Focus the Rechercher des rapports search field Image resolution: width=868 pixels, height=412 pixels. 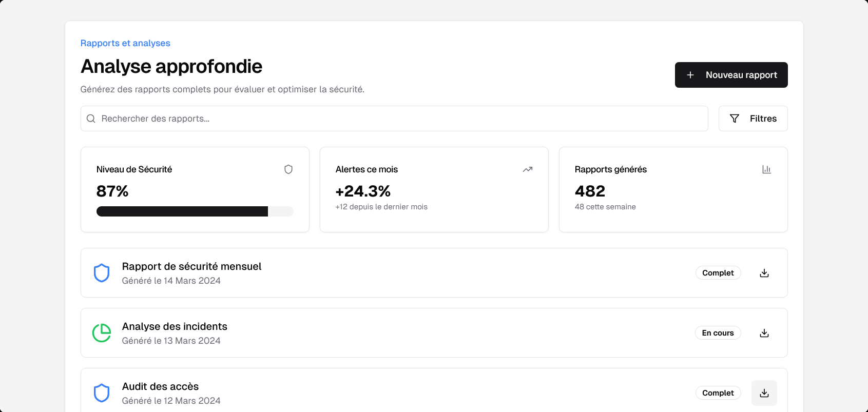(x=394, y=119)
